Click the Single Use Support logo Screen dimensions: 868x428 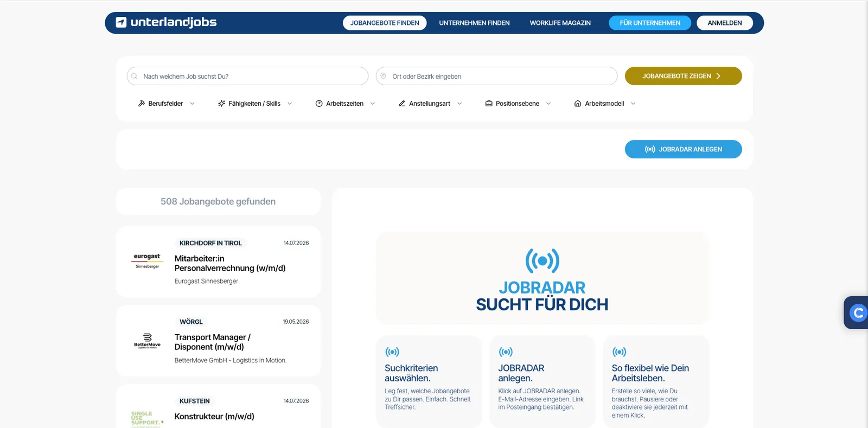[x=147, y=419]
